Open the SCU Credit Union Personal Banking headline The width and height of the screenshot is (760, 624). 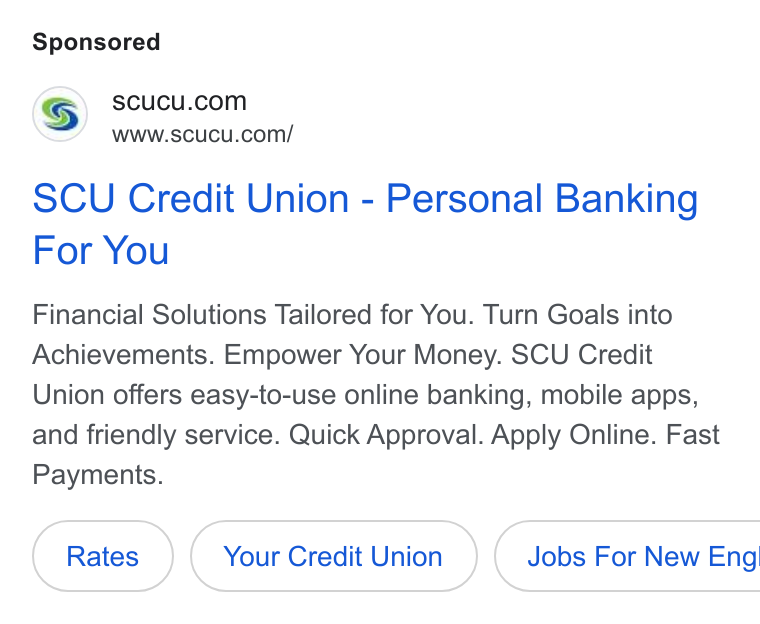pos(365,224)
